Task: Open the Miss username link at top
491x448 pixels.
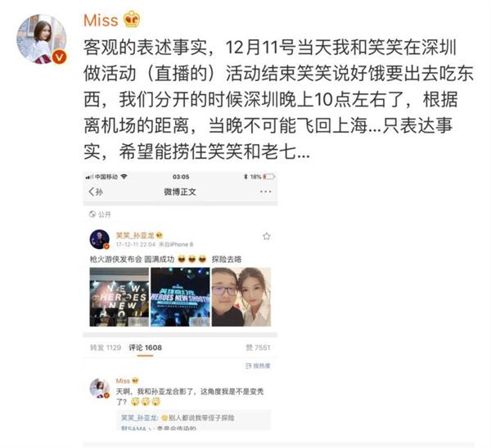Action: [101, 20]
